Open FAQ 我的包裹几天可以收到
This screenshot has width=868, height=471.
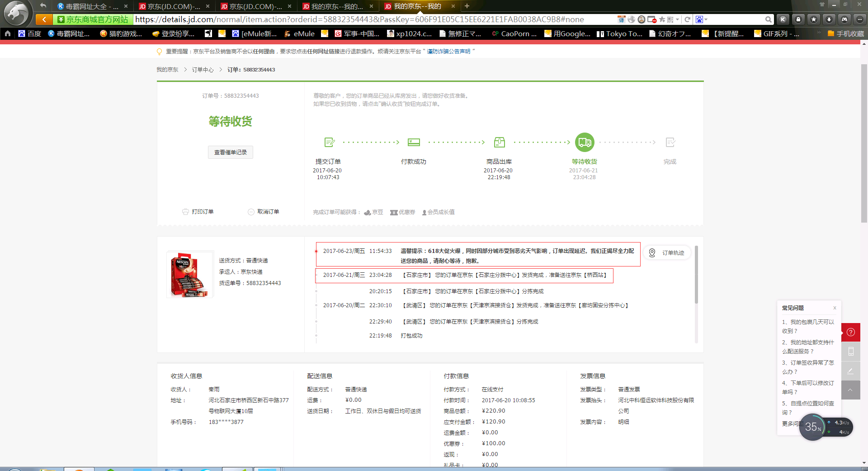(808, 326)
